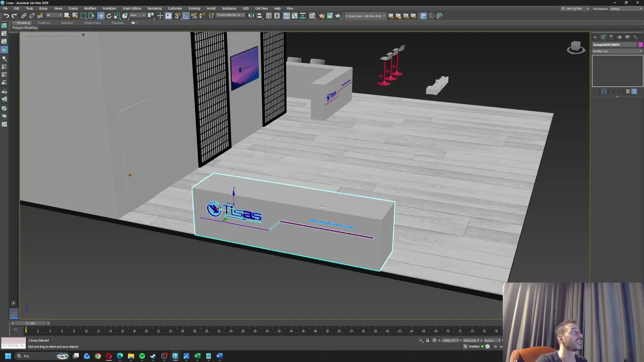The height and width of the screenshot is (362, 644).
Task: Click the Align tool icon
Action: pos(259,16)
